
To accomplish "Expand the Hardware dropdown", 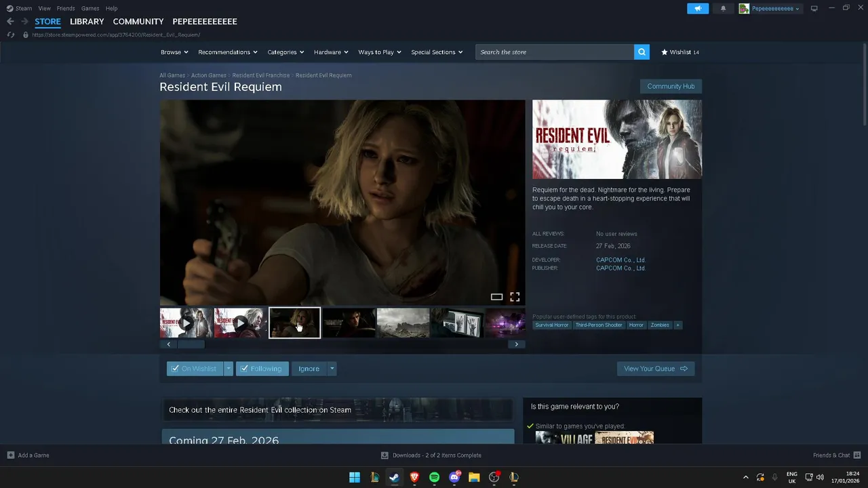I will [x=331, y=52].
